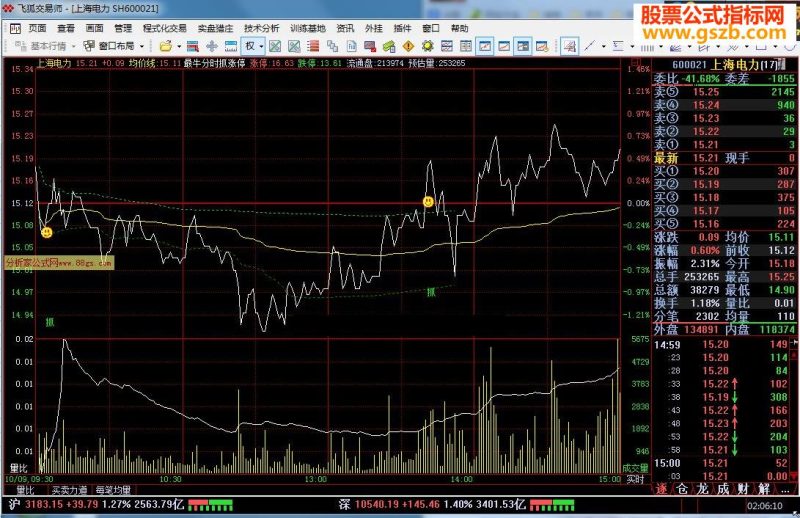This screenshot has height=518, width=800.
Task: Select the 仓 tab in quote panel
Action: (682, 489)
